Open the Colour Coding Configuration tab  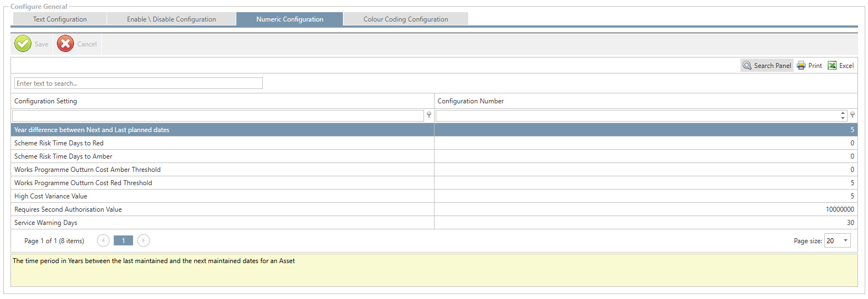[405, 19]
